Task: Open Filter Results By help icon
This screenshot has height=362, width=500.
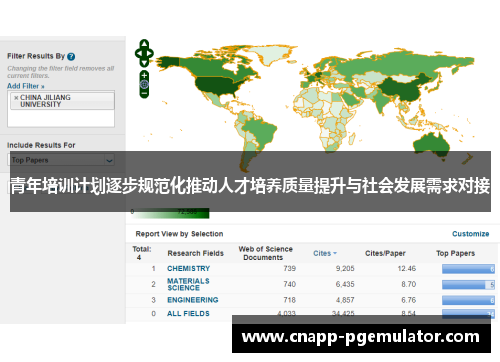Action: 71,57
